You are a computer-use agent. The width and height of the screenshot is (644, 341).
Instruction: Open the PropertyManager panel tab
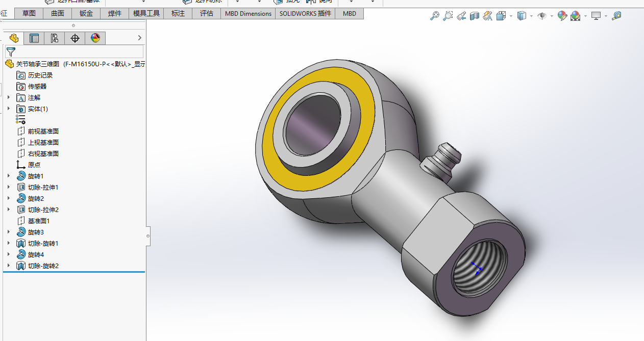[x=34, y=38]
